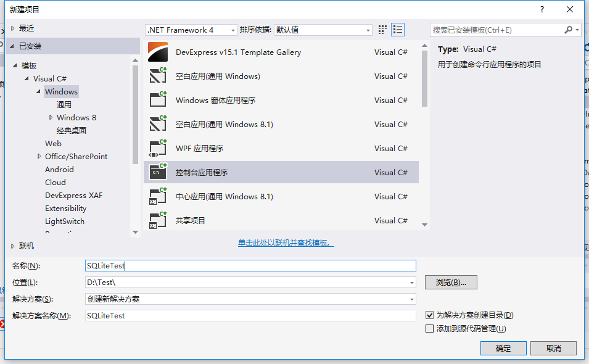Collapse the 模板 tree node
The width and height of the screenshot is (589, 364).
pyautogui.click(x=15, y=66)
